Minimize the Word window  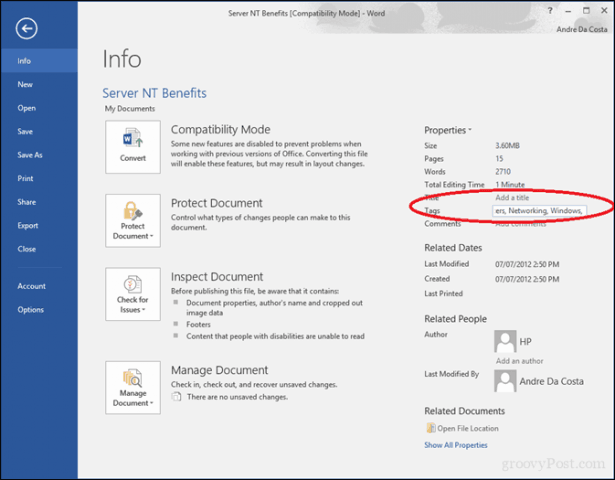pyautogui.click(x=568, y=11)
